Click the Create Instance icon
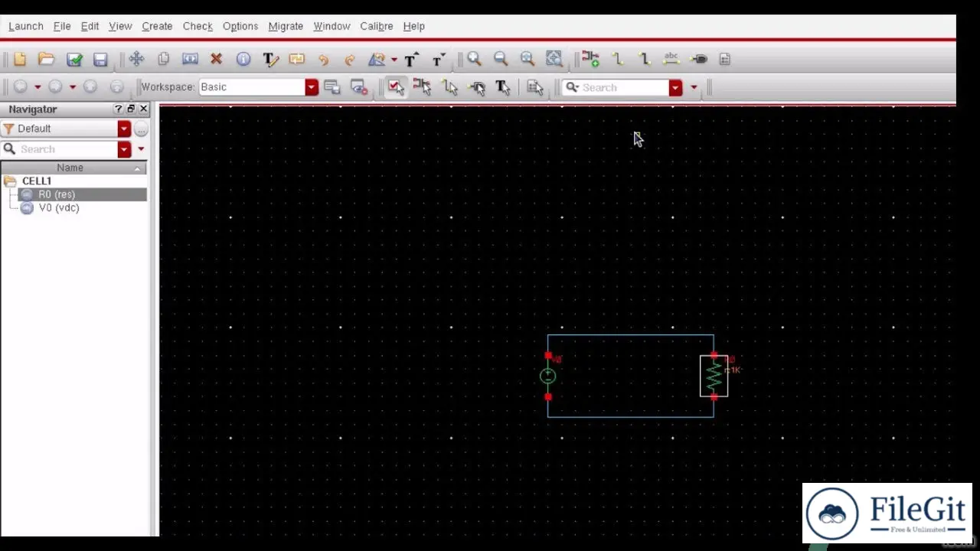Screen dimensions: 980x551 pos(590,59)
